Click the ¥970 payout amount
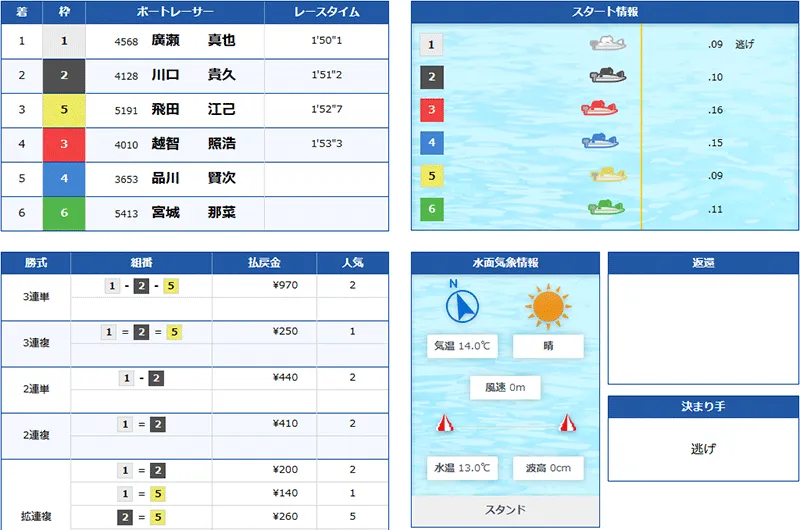This screenshot has width=800, height=530. [285, 285]
